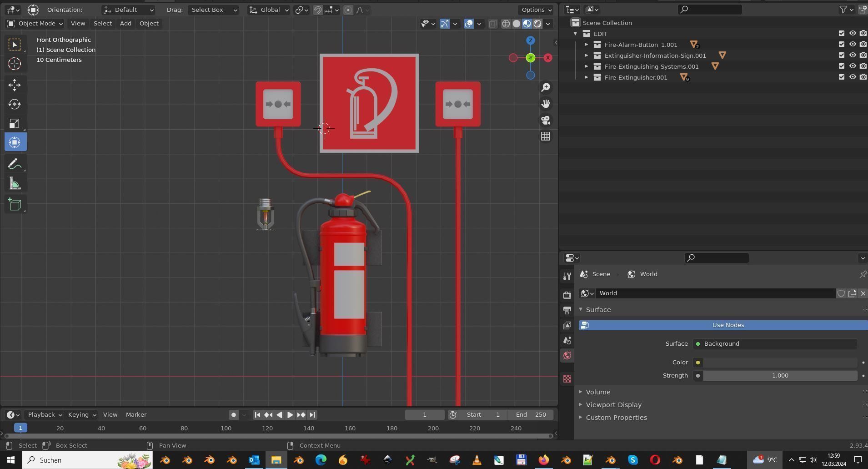868x469 pixels.
Task: Open Options dropdown
Action: tap(536, 10)
